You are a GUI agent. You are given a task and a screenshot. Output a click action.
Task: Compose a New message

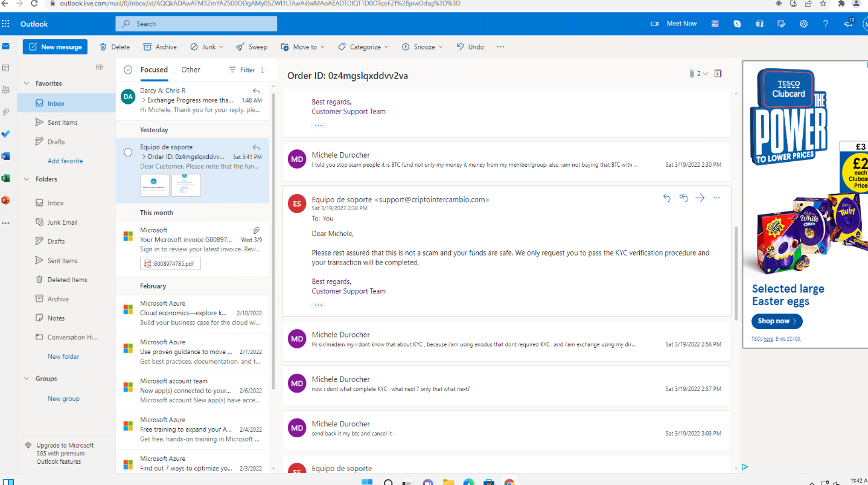[55, 47]
